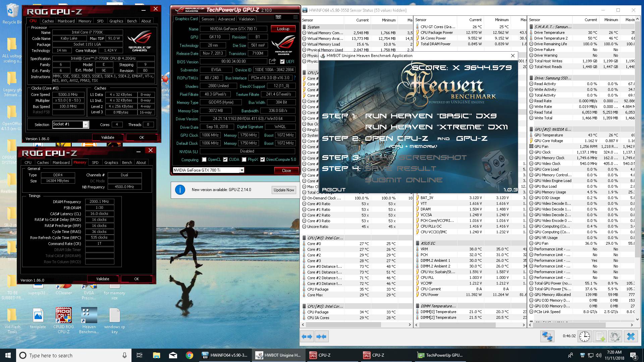Image resolution: width=644 pixels, height=362 pixels.
Task: Select template image file on desktop
Action: click(38, 319)
